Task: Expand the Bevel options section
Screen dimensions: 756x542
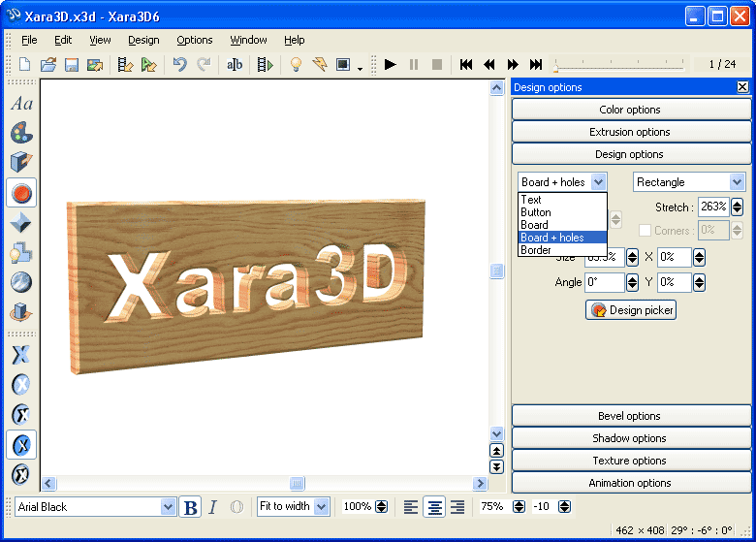Action: point(630,416)
